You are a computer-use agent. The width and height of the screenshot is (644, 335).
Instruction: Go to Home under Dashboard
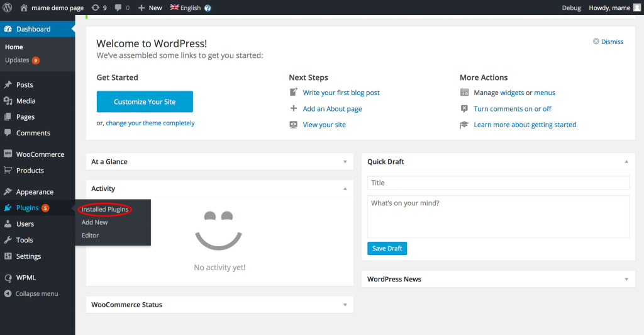(x=14, y=47)
